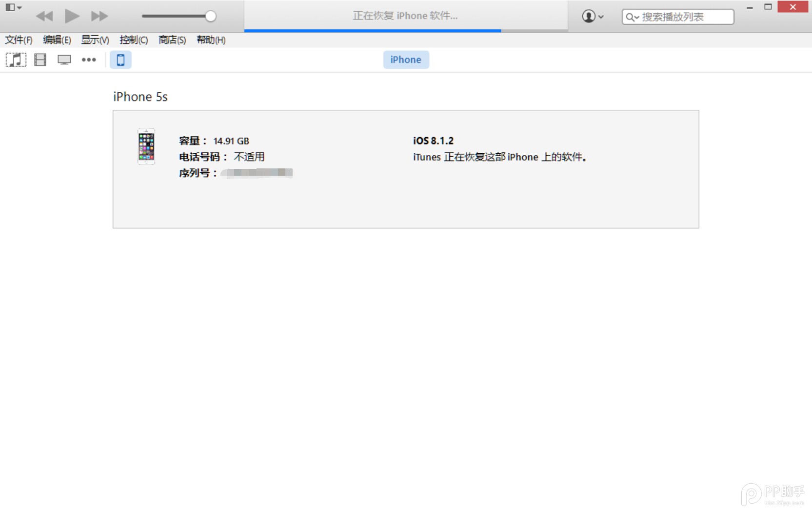Viewport: 812px width, 512px height.
Task: Select the Music library icon
Action: pos(16,59)
